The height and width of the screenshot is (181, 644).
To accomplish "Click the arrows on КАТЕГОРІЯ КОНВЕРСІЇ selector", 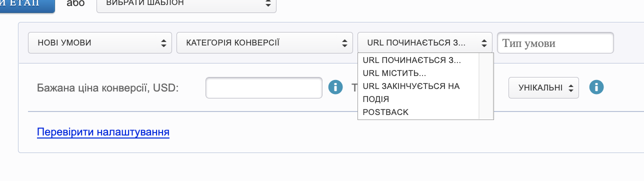I will pos(344,43).
